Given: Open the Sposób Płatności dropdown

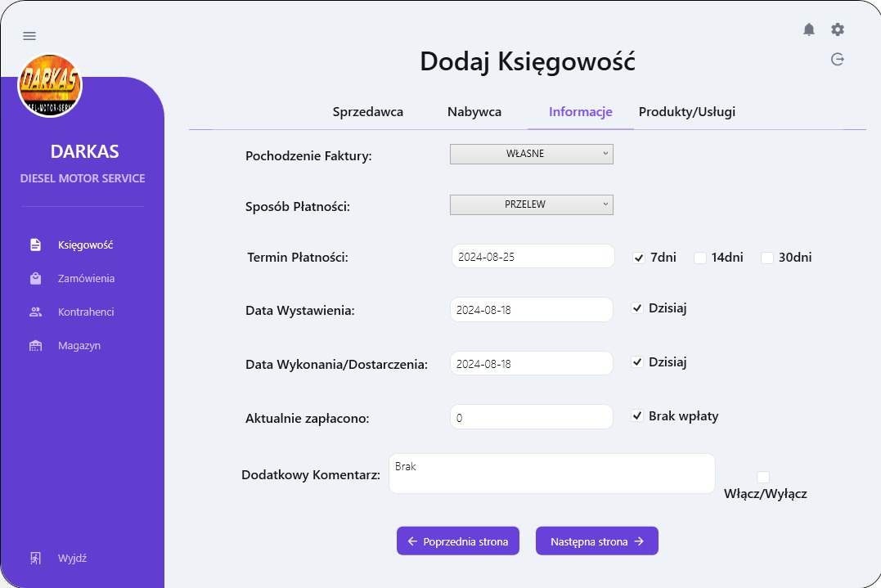Looking at the screenshot, I should [532, 204].
